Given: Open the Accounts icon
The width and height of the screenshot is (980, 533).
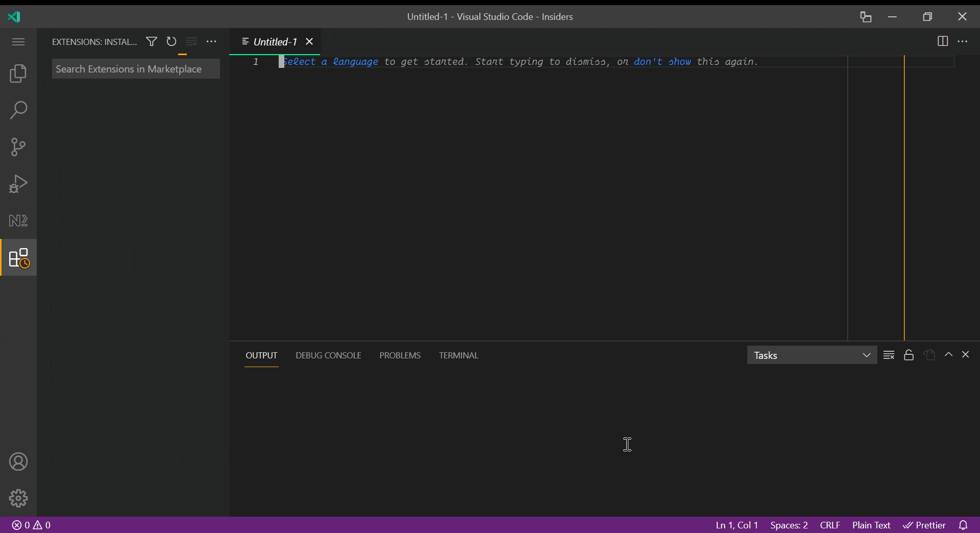Looking at the screenshot, I should pos(18,462).
